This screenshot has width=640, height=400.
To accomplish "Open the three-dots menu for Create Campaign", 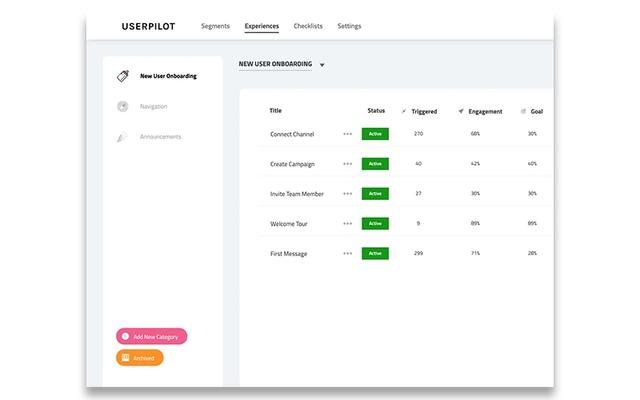I will click(347, 164).
